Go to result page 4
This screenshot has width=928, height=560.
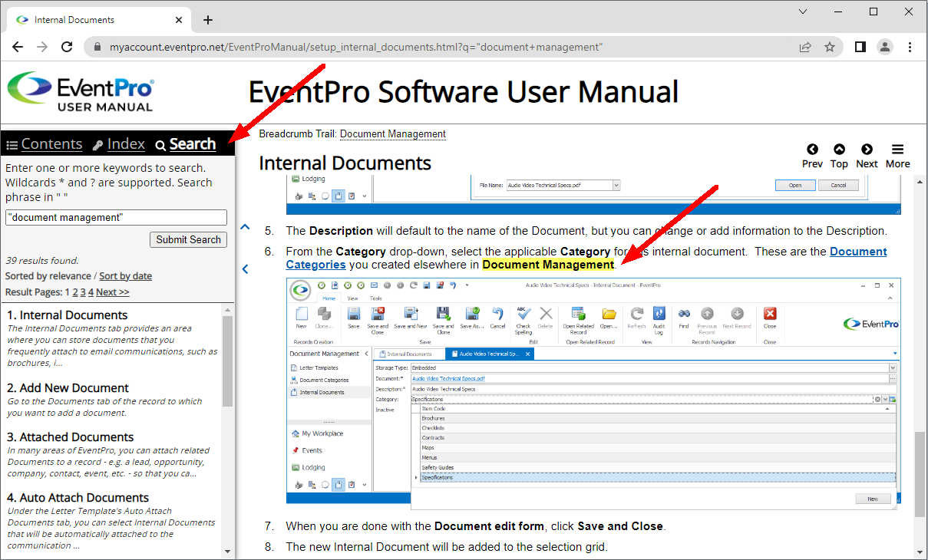coord(91,292)
